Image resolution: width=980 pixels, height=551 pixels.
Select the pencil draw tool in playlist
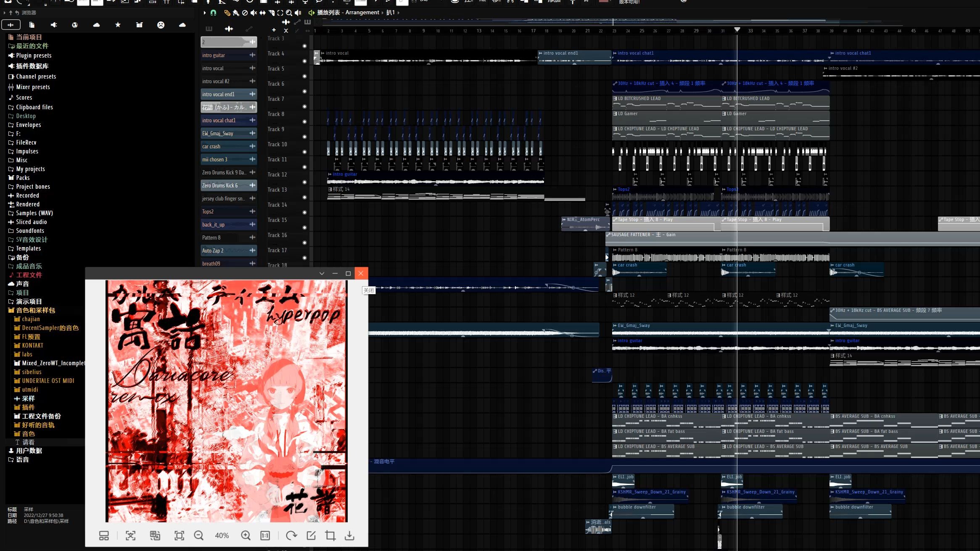click(227, 13)
